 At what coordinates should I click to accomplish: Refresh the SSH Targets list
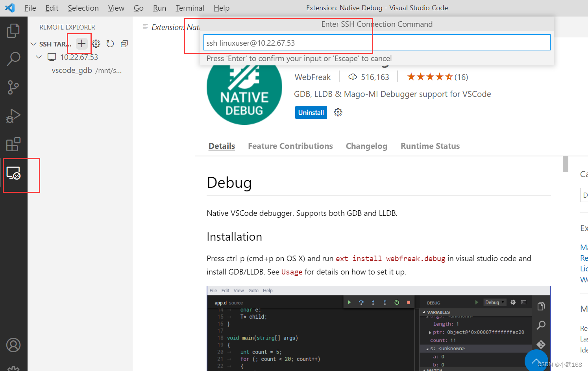[110, 43]
